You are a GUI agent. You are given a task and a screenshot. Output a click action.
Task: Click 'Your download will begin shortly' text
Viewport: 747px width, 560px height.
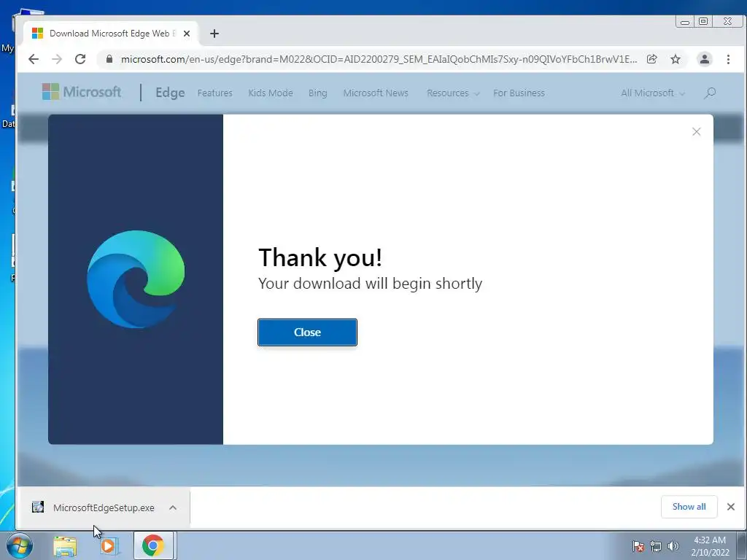(x=370, y=284)
